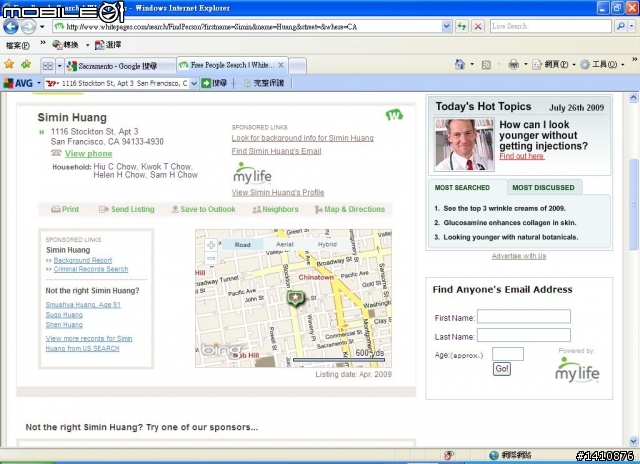Open the status bar popup blocker icon
The image size is (640, 464).
point(449,455)
